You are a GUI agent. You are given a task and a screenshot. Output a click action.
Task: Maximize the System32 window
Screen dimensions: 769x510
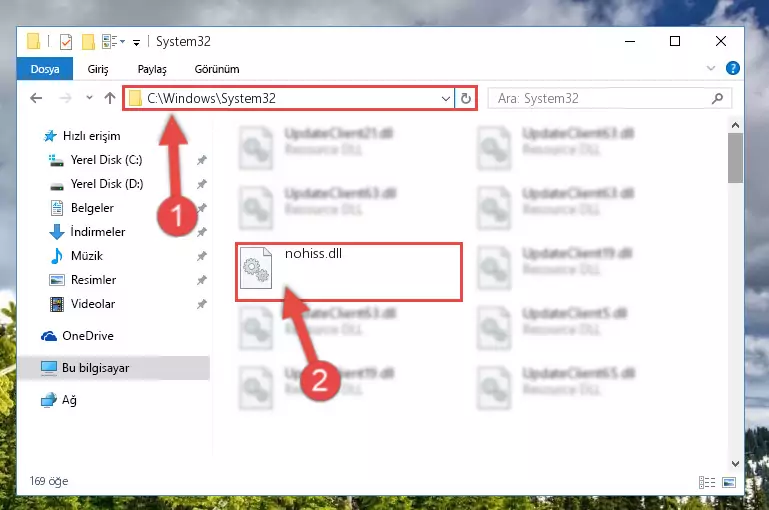pyautogui.click(x=675, y=42)
